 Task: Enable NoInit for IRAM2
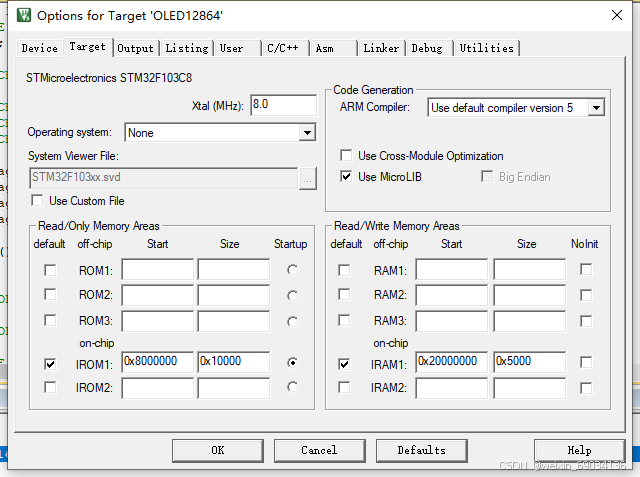(x=586, y=388)
